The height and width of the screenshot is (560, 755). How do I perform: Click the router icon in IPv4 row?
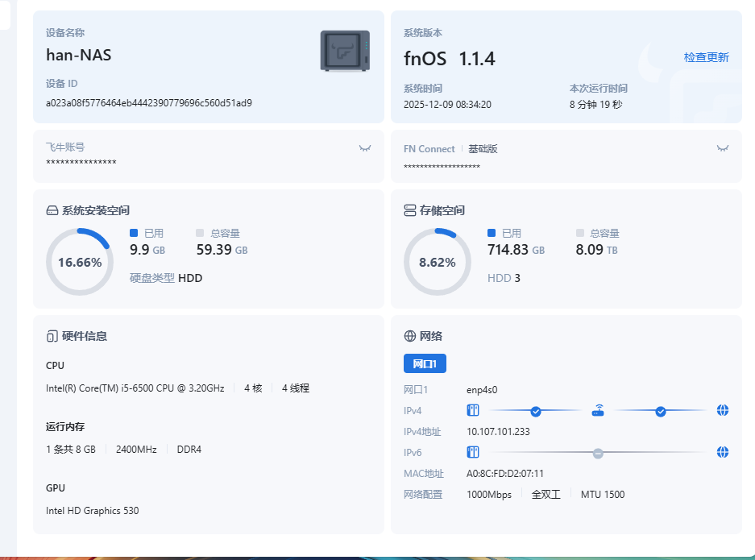(x=598, y=410)
